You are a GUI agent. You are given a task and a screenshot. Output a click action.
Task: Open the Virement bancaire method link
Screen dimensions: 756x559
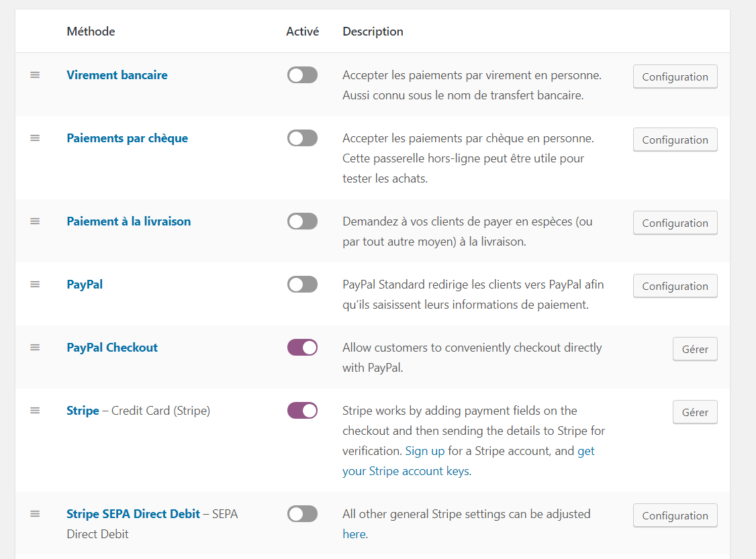point(117,75)
